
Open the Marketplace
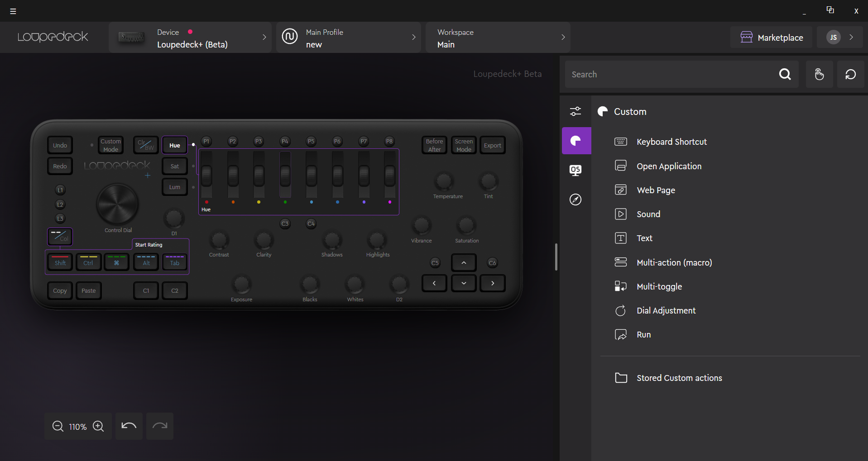coord(772,38)
